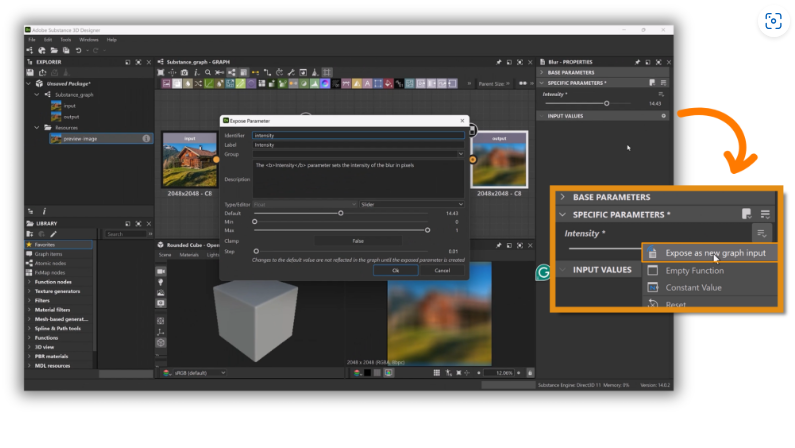Click the floppy-disk save icon in Explorer
This screenshot has height=448, width=795.
tap(30, 73)
